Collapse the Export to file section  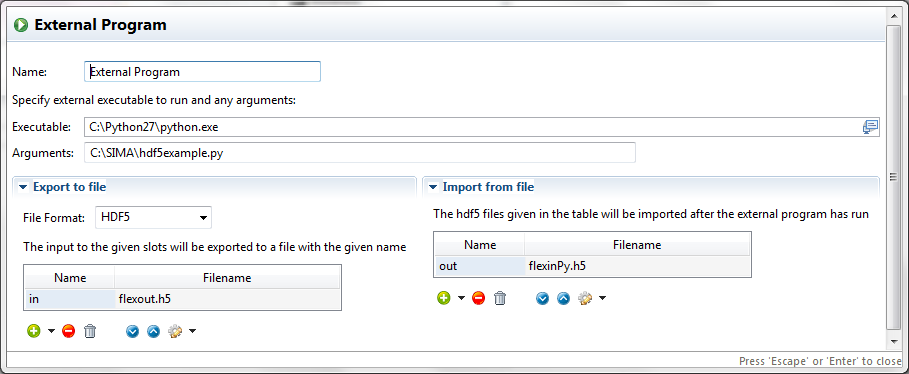coord(23,187)
